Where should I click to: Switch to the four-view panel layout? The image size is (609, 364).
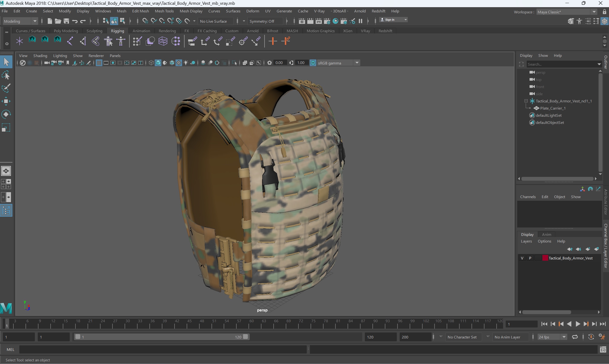pyautogui.click(x=6, y=184)
